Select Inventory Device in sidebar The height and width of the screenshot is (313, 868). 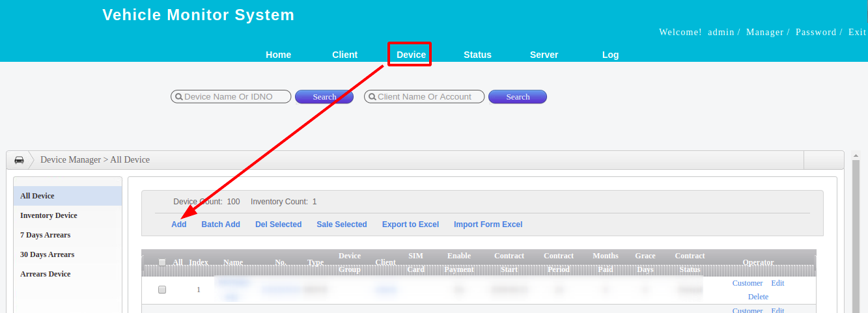[x=49, y=215]
